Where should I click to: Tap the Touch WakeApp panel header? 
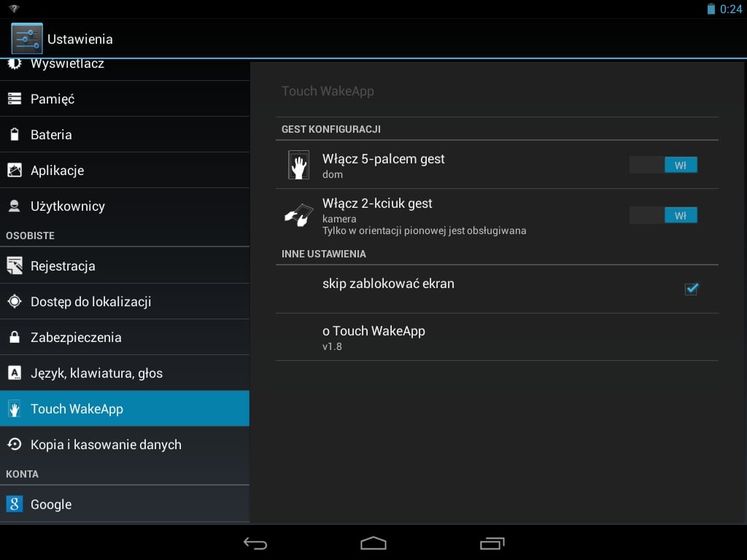click(x=328, y=91)
